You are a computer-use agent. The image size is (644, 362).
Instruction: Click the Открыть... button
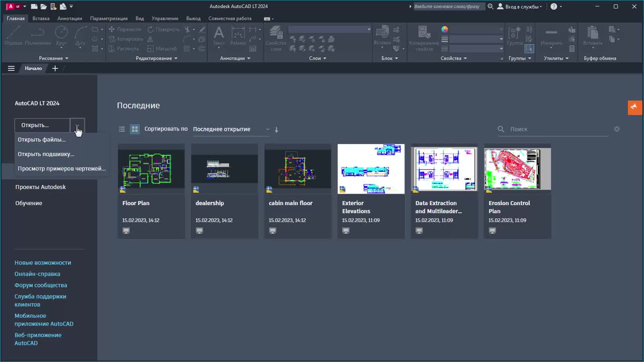point(42,125)
